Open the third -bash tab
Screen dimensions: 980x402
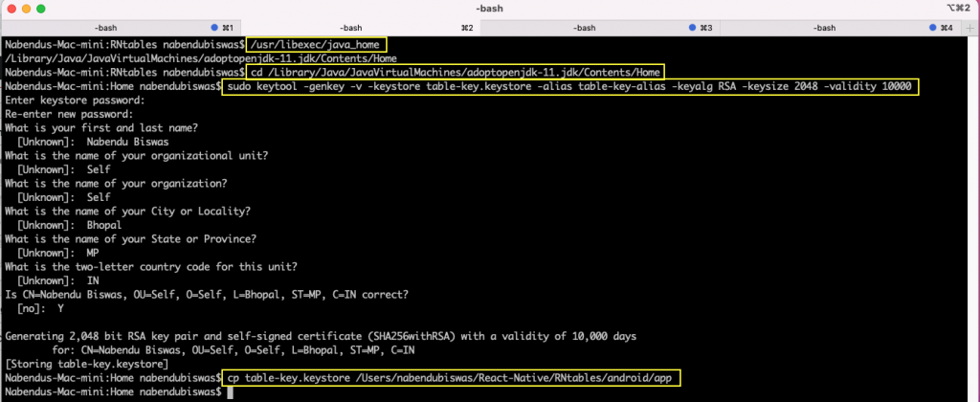(x=584, y=29)
